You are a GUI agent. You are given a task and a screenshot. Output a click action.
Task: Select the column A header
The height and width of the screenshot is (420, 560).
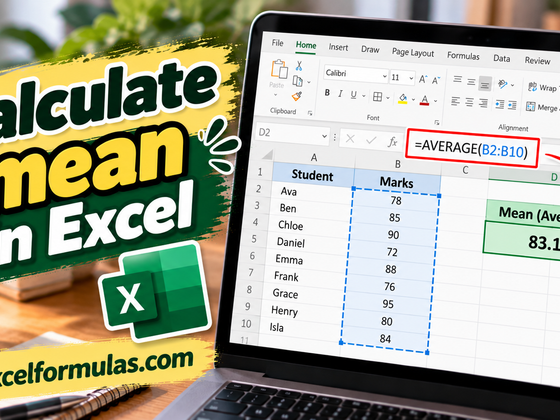tap(314, 158)
